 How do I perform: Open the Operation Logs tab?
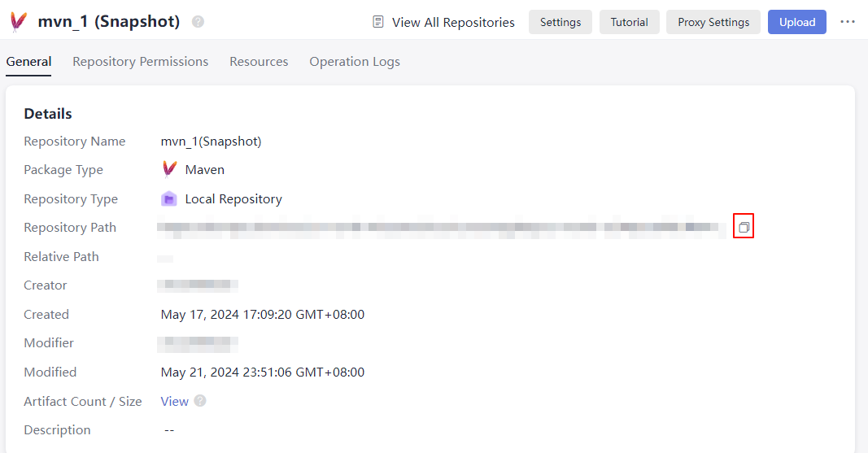point(355,62)
